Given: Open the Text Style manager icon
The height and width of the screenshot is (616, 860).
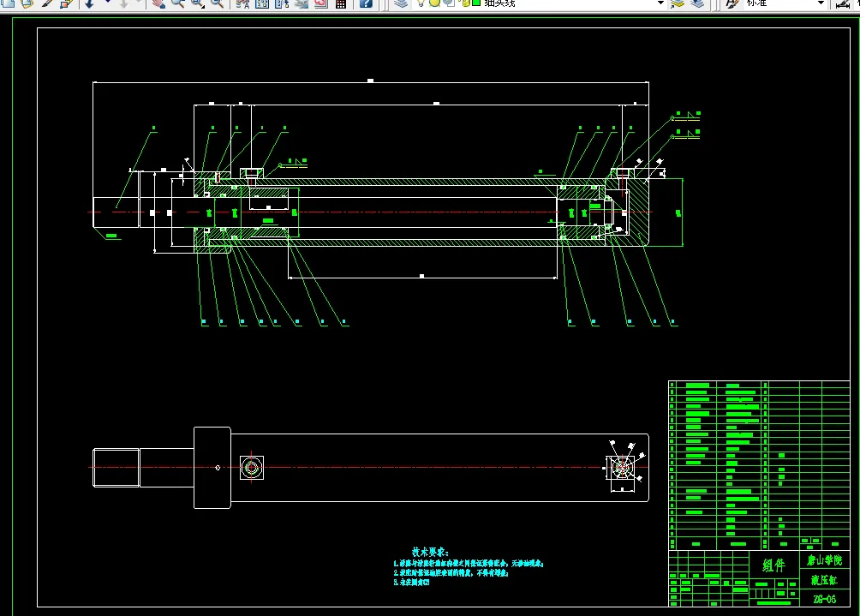Looking at the screenshot, I should click(x=732, y=3).
